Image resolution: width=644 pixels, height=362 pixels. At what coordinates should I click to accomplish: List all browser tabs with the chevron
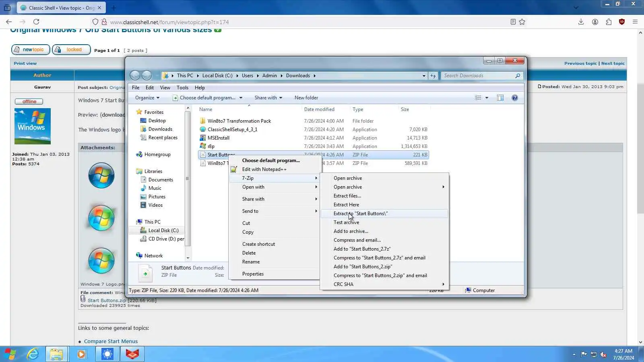(x=576, y=8)
